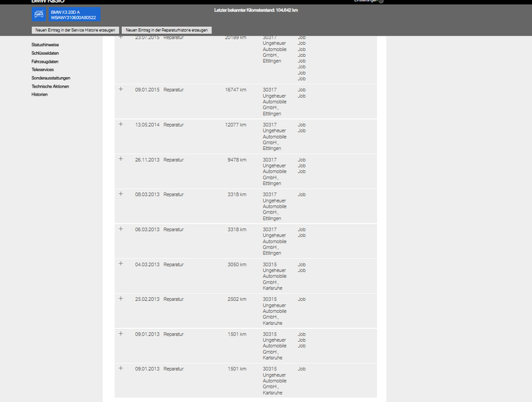Expand the 09.01.2013 entry with three jobs

point(120,334)
